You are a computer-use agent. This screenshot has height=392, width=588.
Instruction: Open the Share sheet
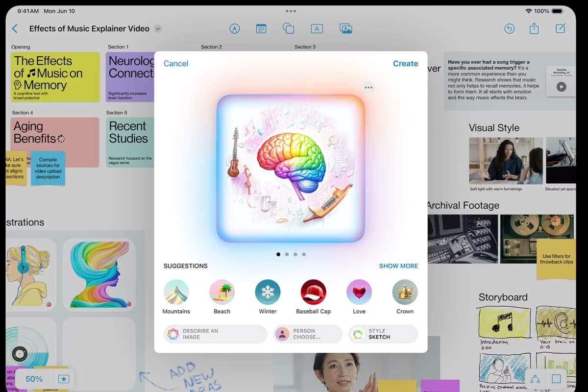[534, 28]
